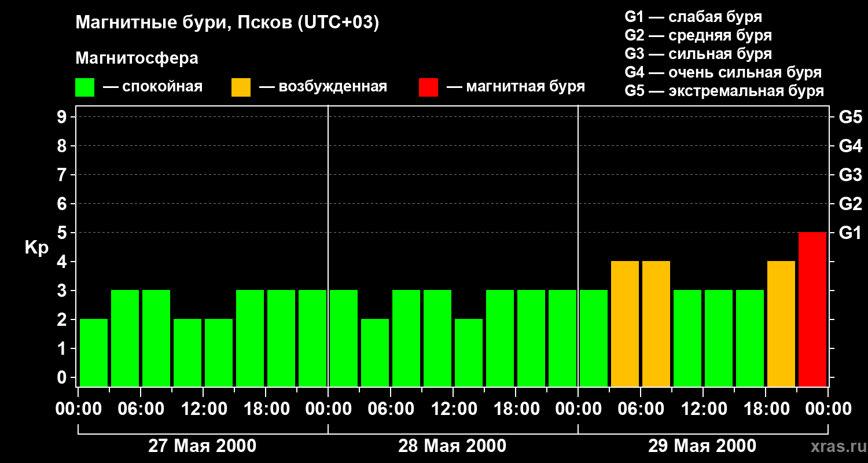The image size is (868, 463).
Task: Click the 03:00–06:00 green bar on 27 May
Action: tap(125, 338)
